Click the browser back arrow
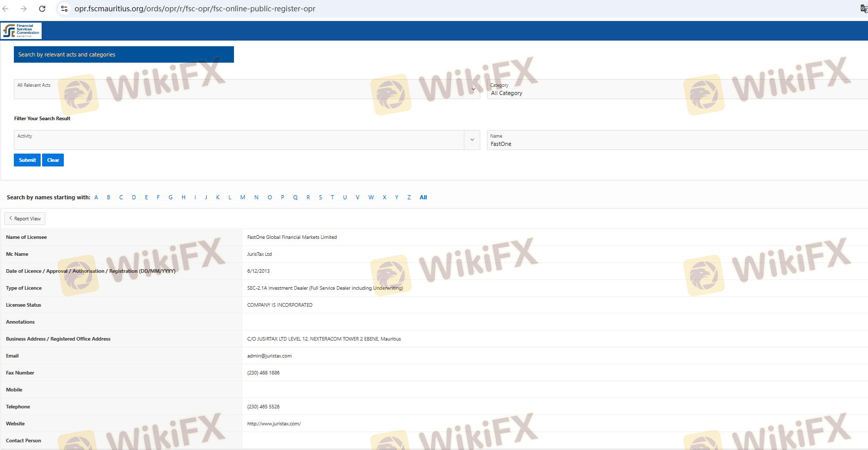 pyautogui.click(x=6, y=9)
